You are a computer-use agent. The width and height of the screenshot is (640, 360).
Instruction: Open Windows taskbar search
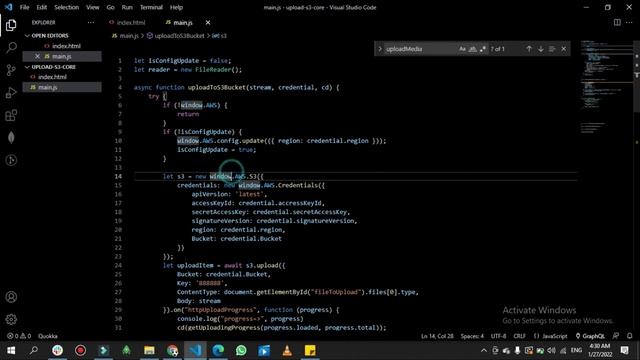tap(33, 350)
